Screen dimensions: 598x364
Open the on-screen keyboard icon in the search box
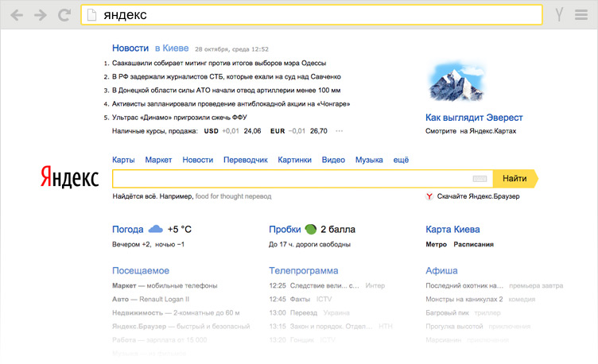480,178
